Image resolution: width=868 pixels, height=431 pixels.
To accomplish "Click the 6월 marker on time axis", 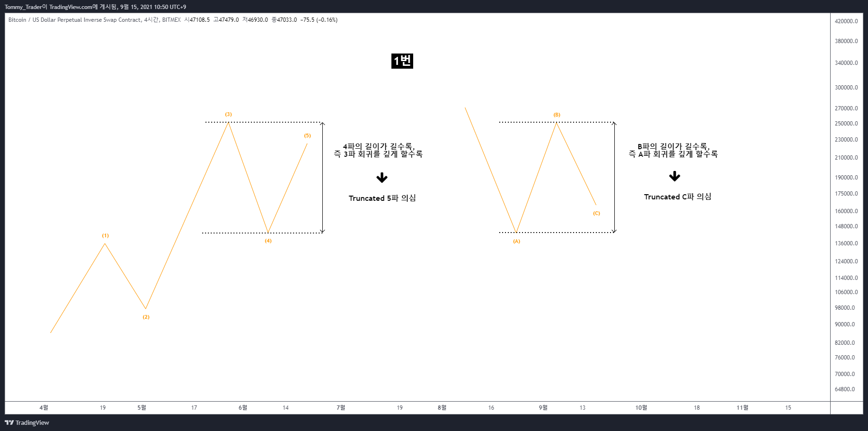I will point(243,407).
